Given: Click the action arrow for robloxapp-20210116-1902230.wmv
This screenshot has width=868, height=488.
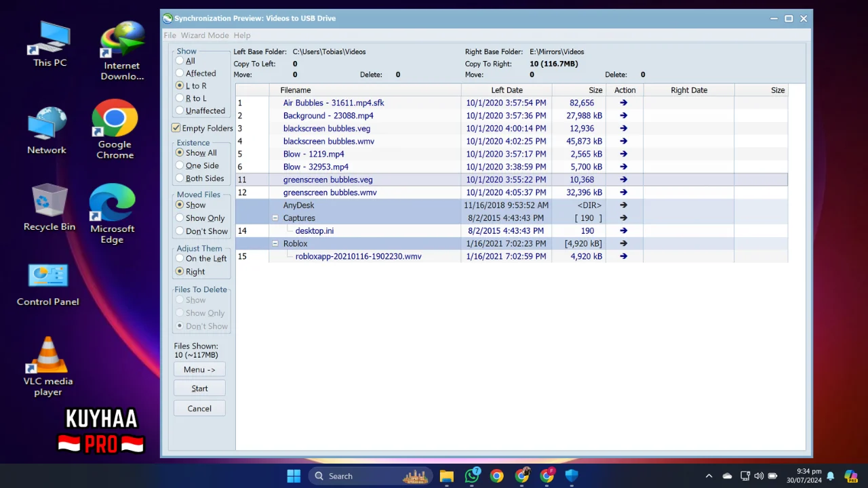Looking at the screenshot, I should tap(623, 256).
